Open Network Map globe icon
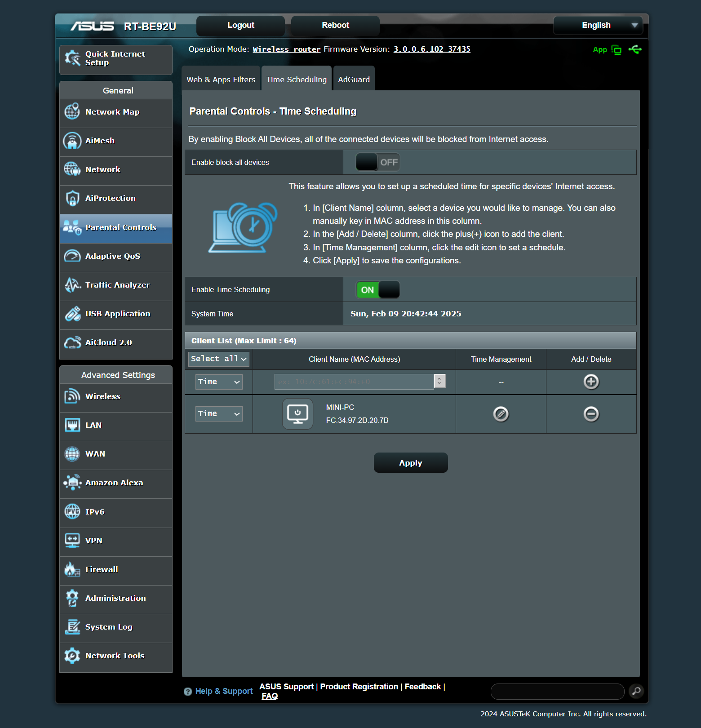 click(72, 112)
